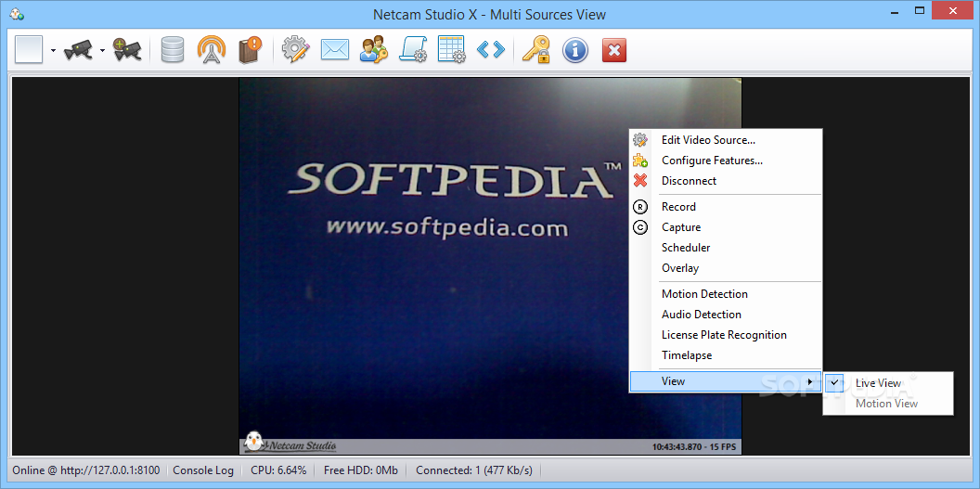This screenshot has height=489, width=980.
Task: Click the blue information icon
Action: (575, 49)
